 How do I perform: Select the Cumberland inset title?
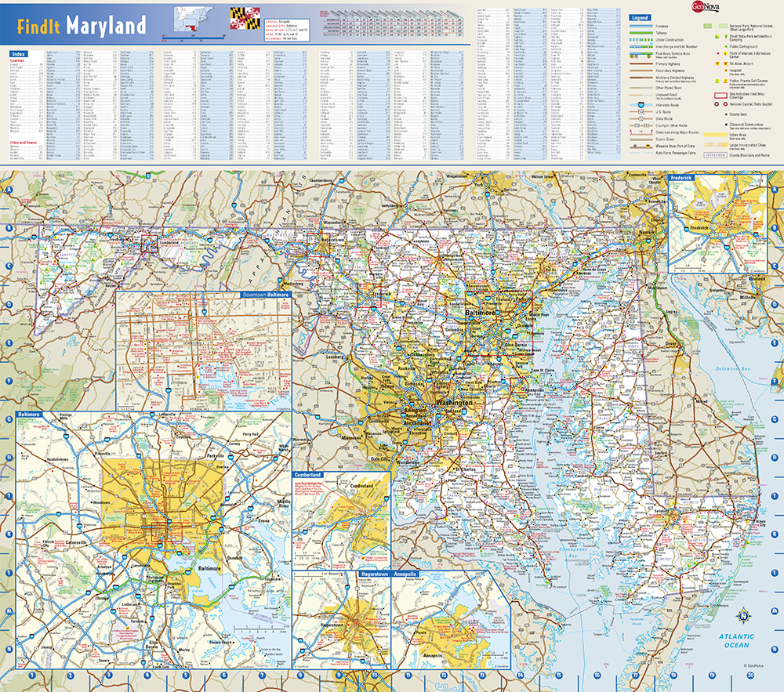tap(307, 475)
